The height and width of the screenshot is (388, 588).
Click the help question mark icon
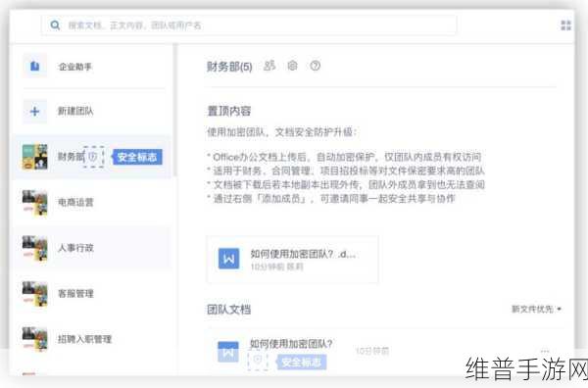315,66
